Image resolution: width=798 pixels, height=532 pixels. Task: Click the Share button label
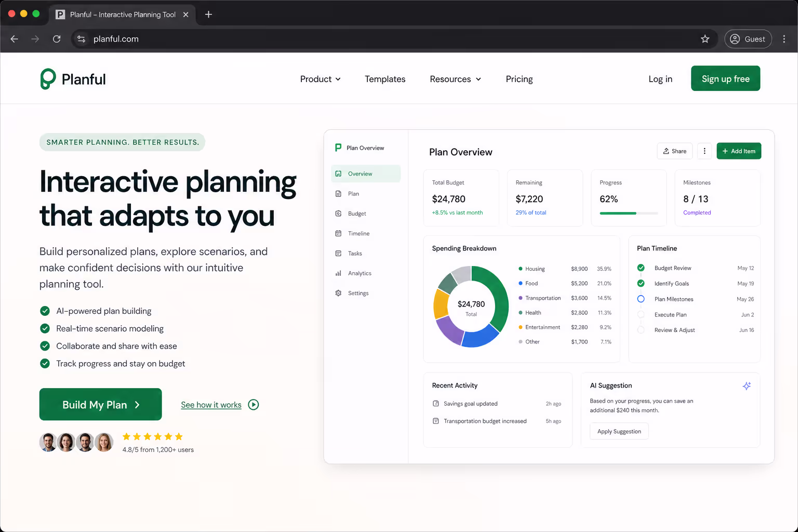[x=679, y=151]
